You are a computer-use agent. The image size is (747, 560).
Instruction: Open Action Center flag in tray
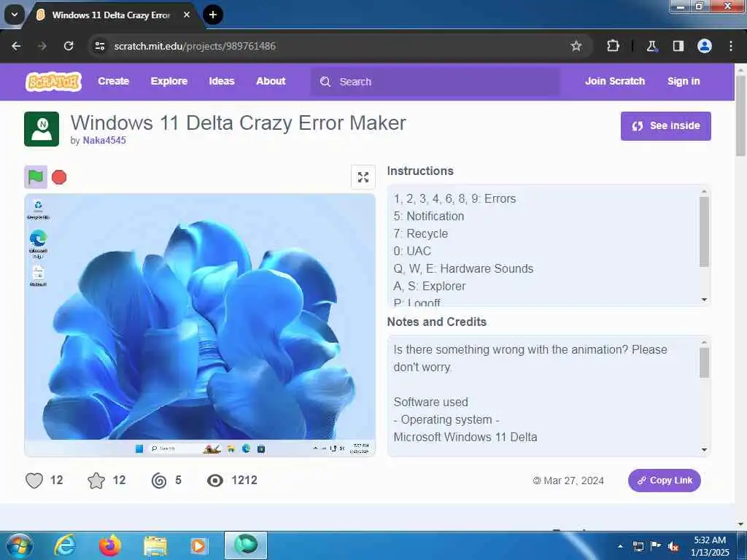coord(656,546)
